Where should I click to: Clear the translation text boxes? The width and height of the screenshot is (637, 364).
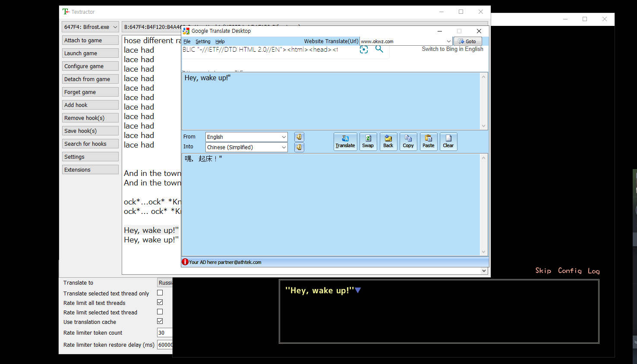point(448,141)
